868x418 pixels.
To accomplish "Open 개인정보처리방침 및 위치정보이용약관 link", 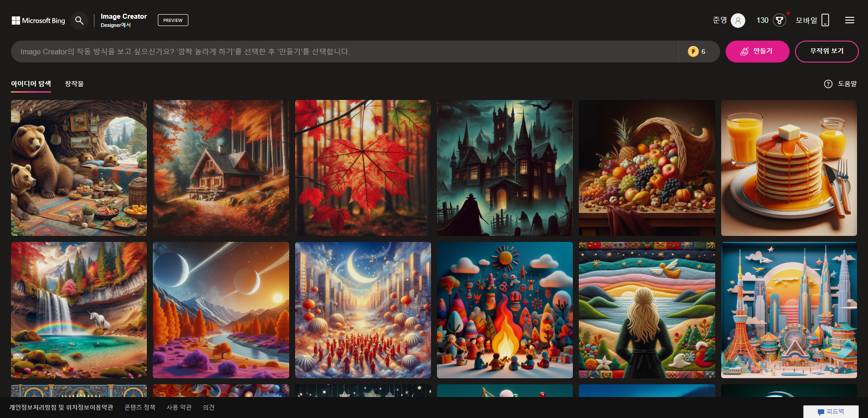I will coord(61,408).
